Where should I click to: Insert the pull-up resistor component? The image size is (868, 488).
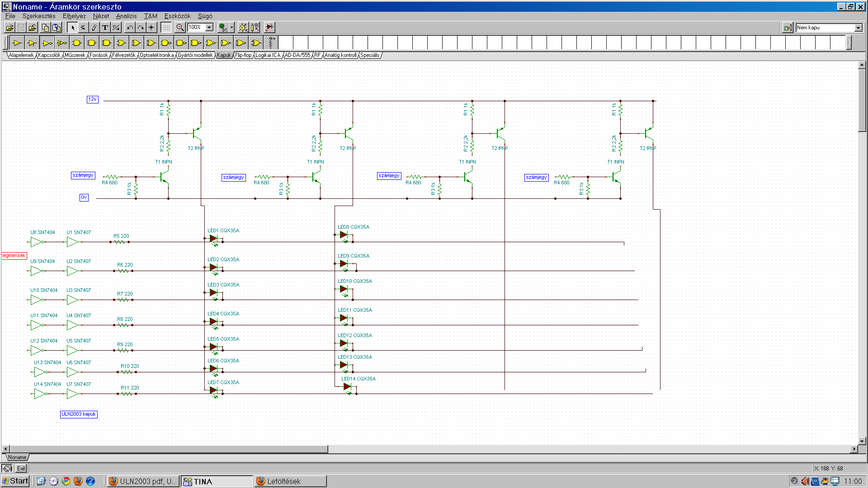tap(271, 42)
